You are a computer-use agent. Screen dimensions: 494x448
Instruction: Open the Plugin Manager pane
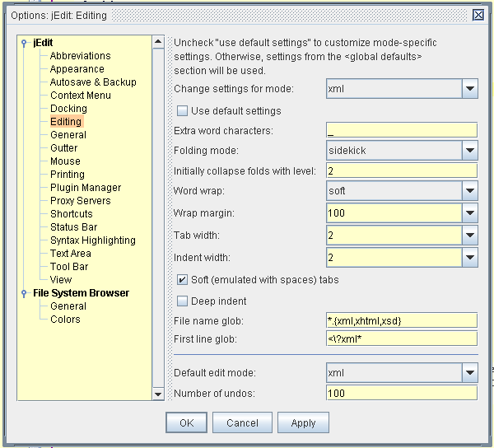click(x=86, y=188)
